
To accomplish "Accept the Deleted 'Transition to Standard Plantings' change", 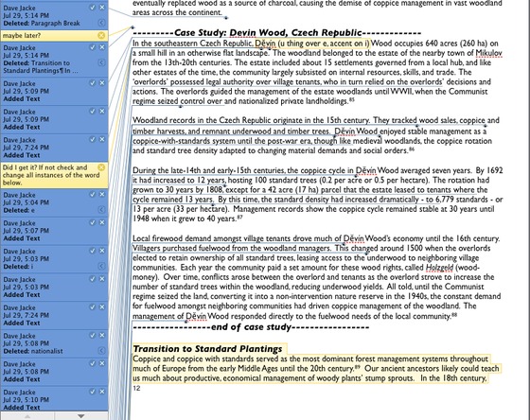I will click(93, 47).
